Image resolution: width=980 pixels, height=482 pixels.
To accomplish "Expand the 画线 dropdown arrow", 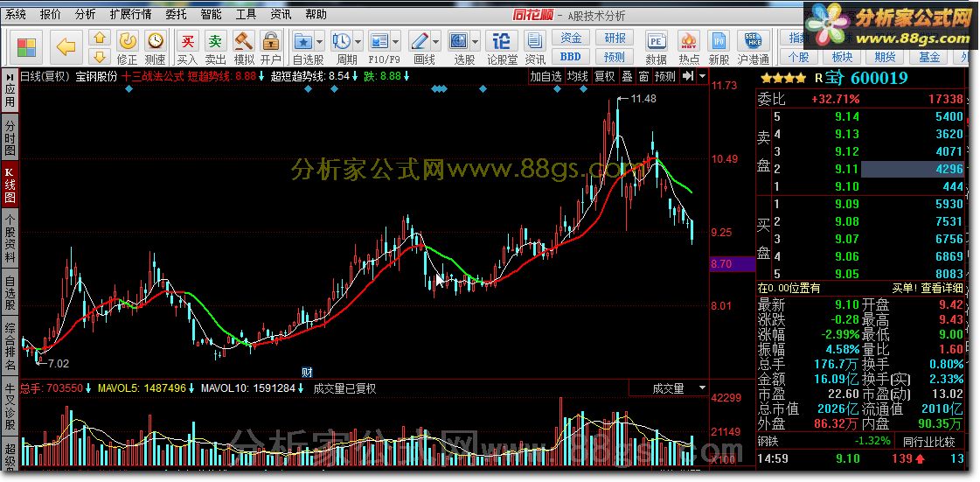I will (435, 43).
